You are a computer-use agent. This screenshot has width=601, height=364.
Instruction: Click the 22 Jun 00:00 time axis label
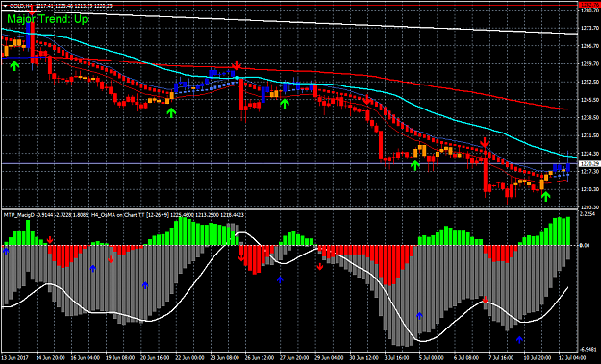click(189, 358)
